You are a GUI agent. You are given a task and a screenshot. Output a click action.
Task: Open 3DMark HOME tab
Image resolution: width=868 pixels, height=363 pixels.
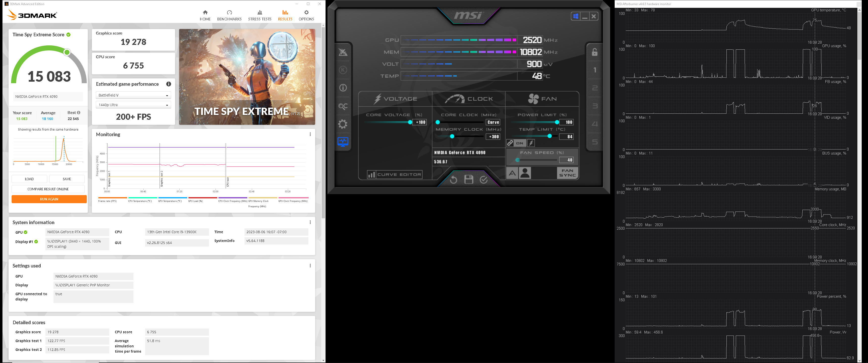[205, 15]
